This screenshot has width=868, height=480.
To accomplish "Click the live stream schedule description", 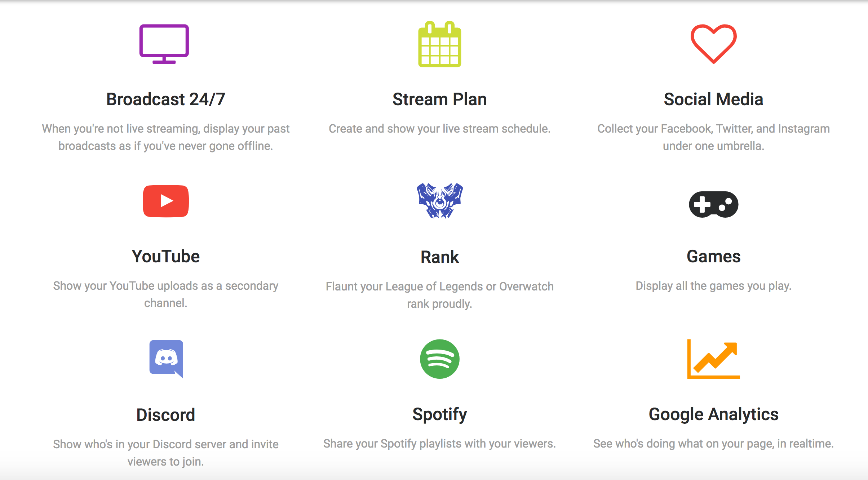I will 439,129.
